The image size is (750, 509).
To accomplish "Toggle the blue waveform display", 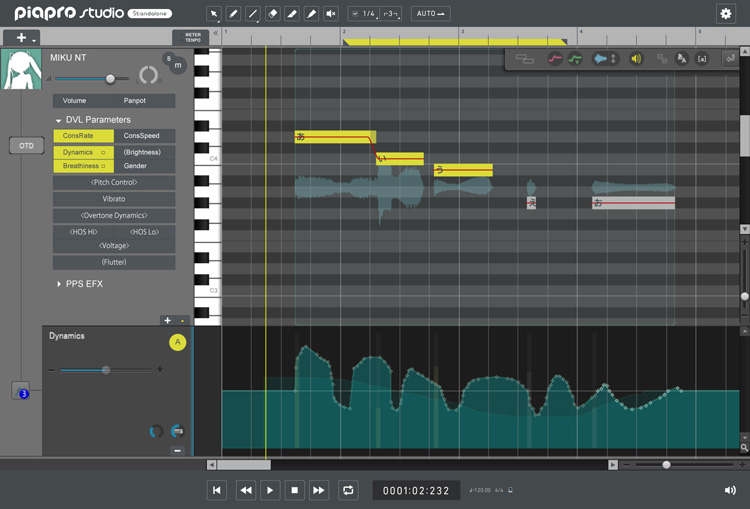I will click(x=600, y=59).
